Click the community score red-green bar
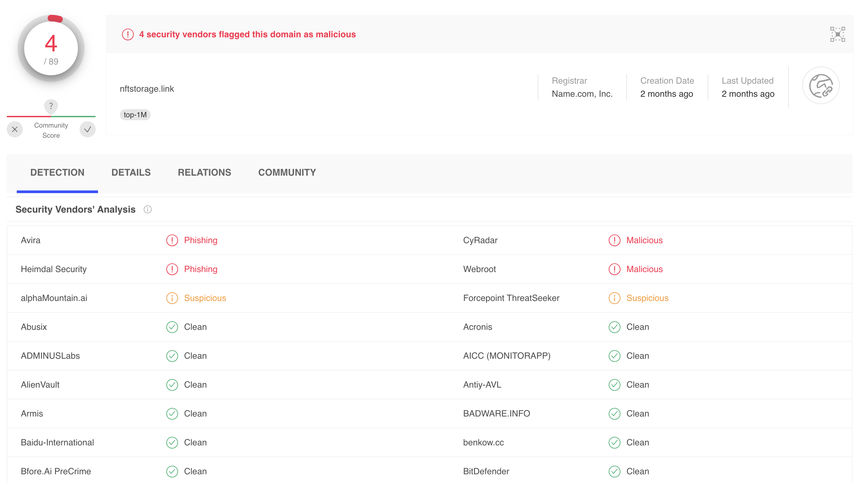The width and height of the screenshot is (868, 483). tap(51, 116)
